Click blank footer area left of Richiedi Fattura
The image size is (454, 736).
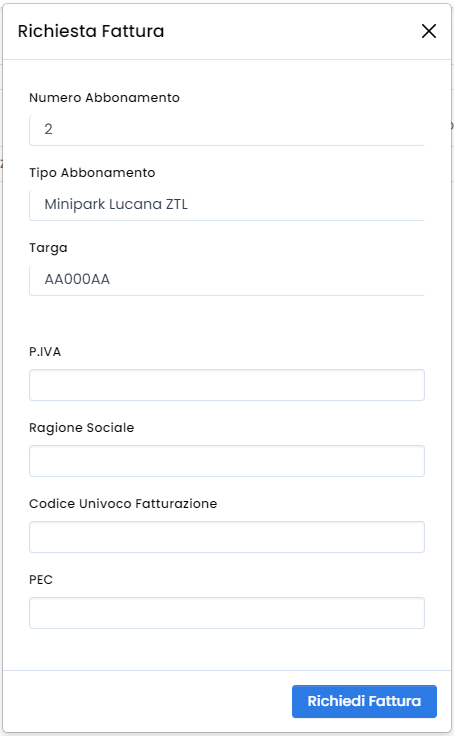(x=146, y=701)
